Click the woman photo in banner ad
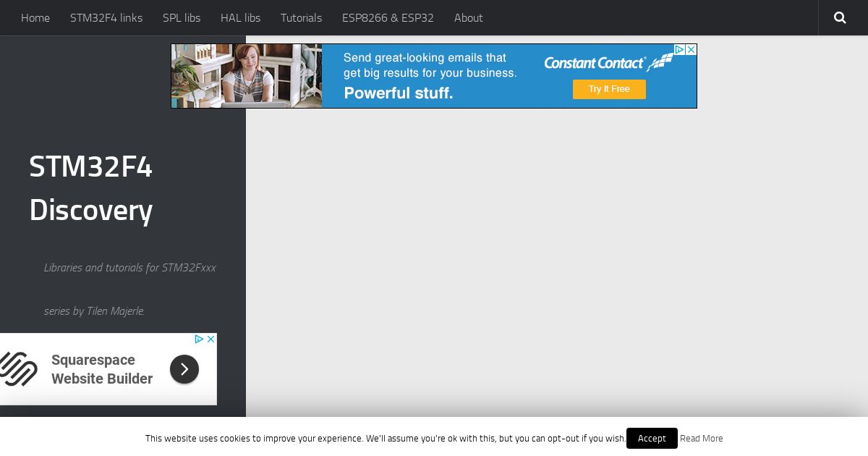This screenshot has width=868, height=456. pos(247,76)
